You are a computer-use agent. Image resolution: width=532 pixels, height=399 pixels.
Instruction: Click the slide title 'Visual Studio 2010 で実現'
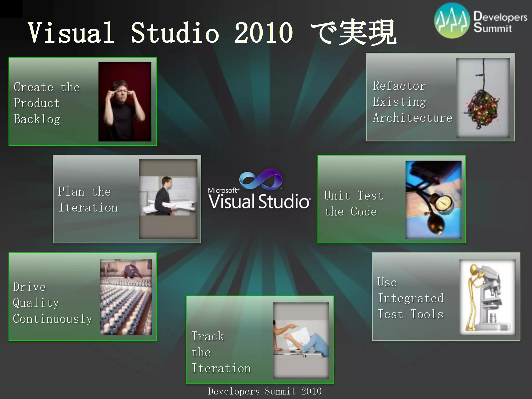[212, 32]
